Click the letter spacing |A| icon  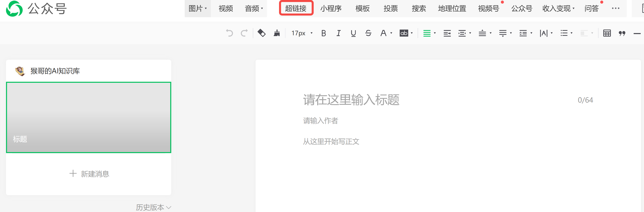point(543,33)
